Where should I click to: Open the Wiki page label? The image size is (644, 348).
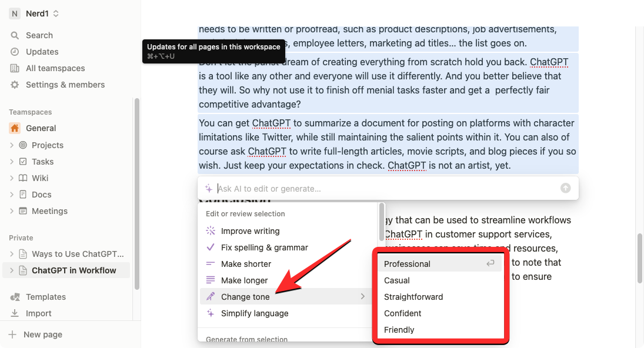40,178
